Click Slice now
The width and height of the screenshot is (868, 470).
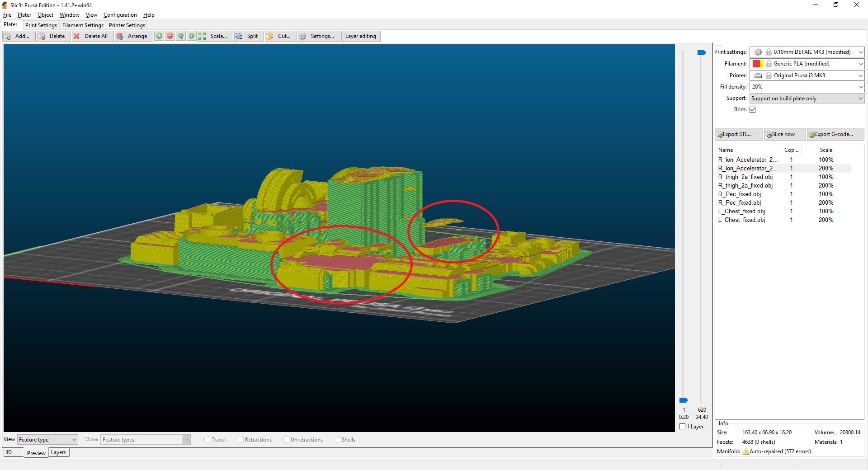[785, 134]
